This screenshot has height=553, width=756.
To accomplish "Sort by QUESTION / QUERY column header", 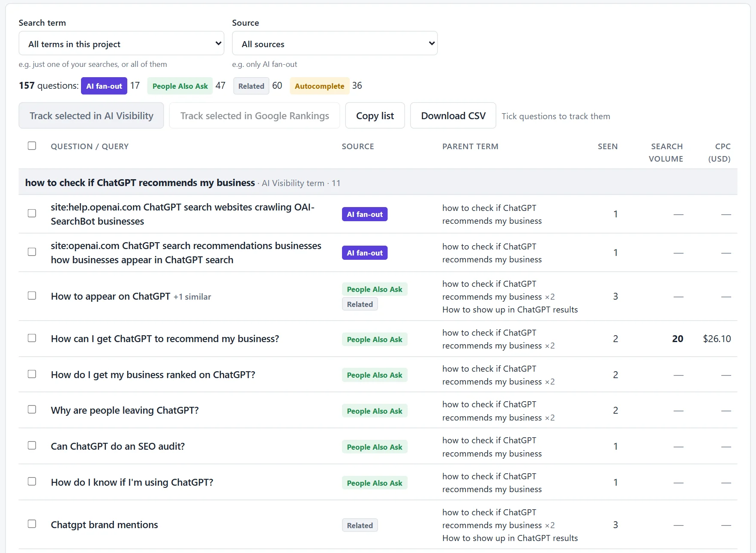I will click(x=90, y=146).
